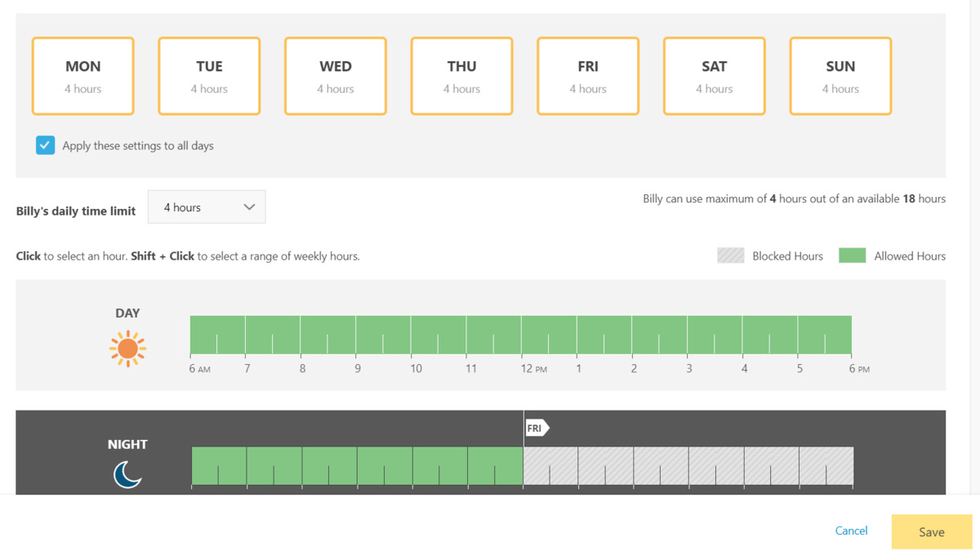Toggle the 12 PM day hour block
The height and width of the screenshot is (551, 980).
pyautogui.click(x=549, y=335)
